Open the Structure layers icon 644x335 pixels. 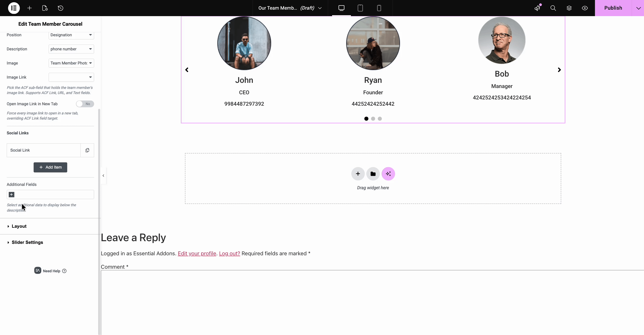(569, 8)
